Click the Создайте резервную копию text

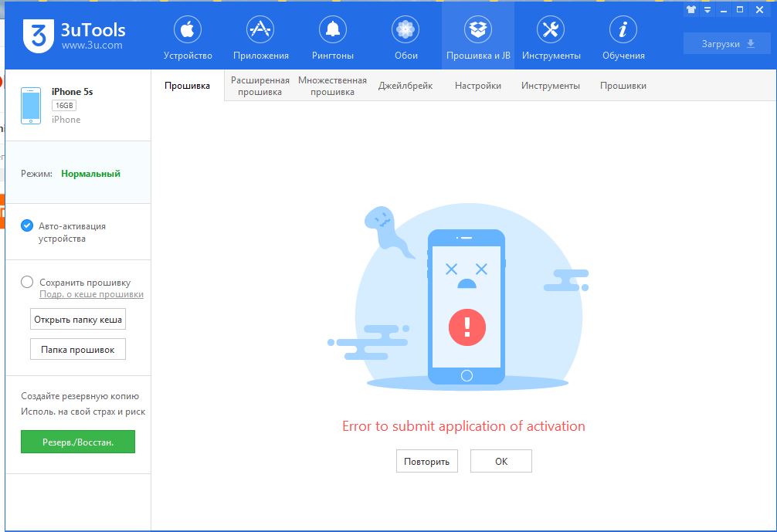click(x=80, y=396)
